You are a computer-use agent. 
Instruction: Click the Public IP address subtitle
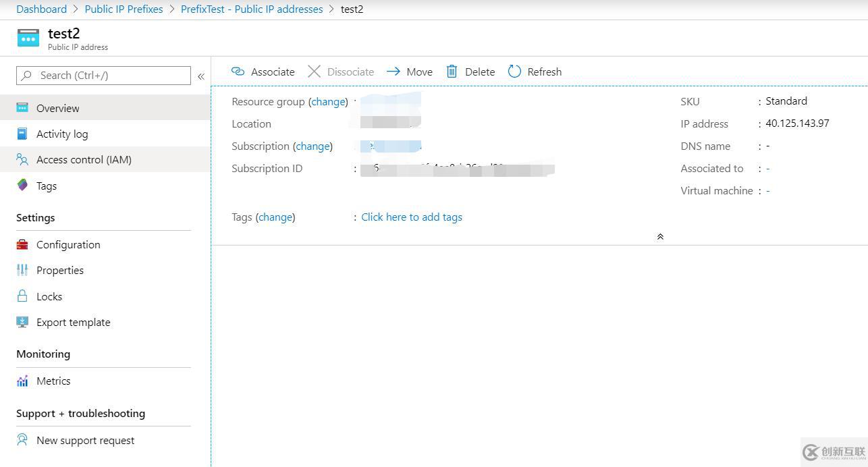[x=78, y=47]
